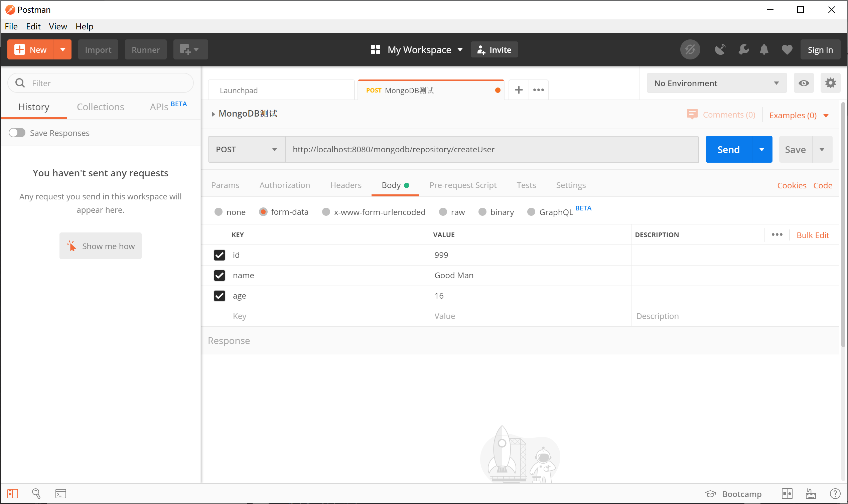The width and height of the screenshot is (848, 504).
Task: Click the Bulk Edit link
Action: [x=813, y=235]
